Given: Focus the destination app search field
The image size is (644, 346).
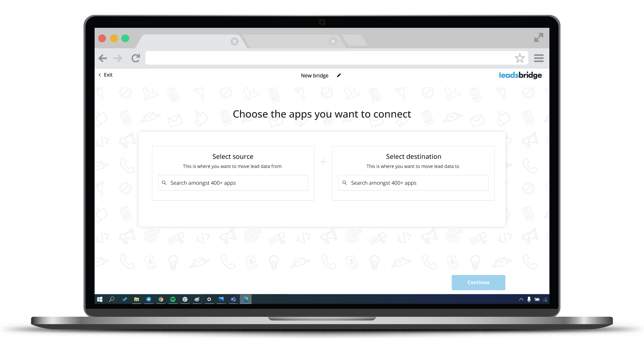Looking at the screenshot, I should point(413,183).
